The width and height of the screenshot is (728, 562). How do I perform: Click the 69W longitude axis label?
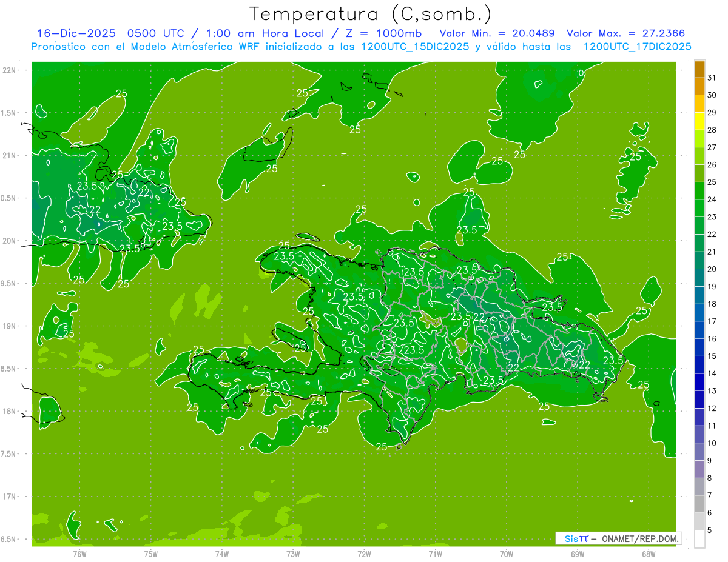point(577,554)
